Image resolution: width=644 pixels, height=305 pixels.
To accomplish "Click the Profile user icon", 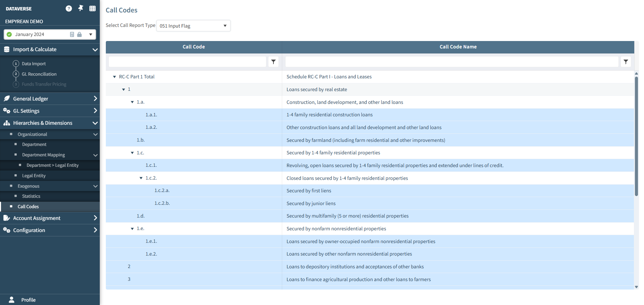I will point(12,300).
